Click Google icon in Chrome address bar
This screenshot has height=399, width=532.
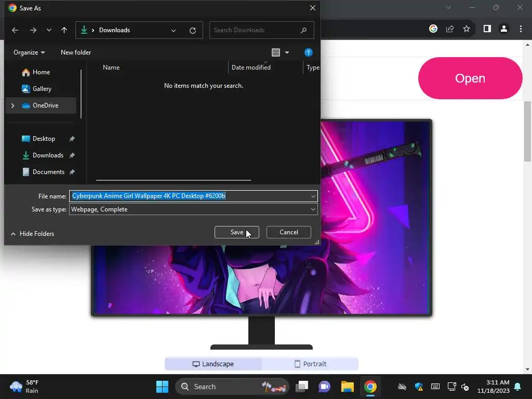(x=433, y=29)
